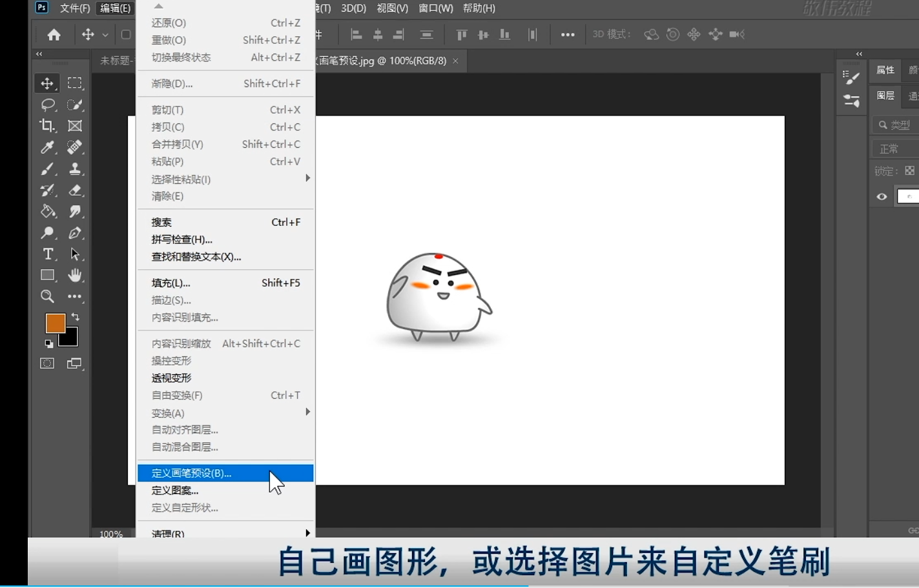Image resolution: width=919 pixels, height=588 pixels.
Task: Expand the Paste Special submenu
Action: coord(225,179)
